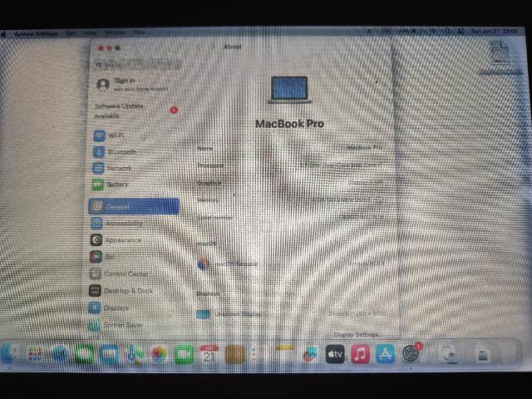The width and height of the screenshot is (532, 399).
Task: Launch Safari from the Dock
Action: tap(60, 355)
